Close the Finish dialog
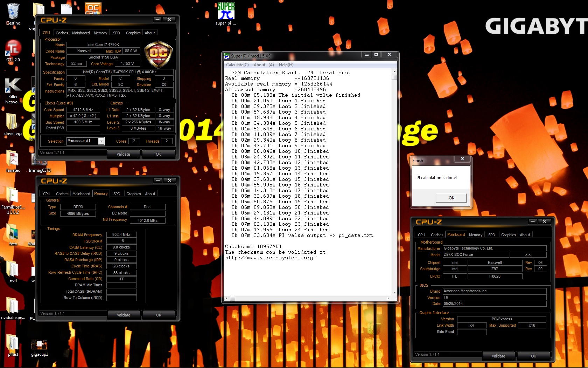This screenshot has width=588, height=368. [462, 159]
